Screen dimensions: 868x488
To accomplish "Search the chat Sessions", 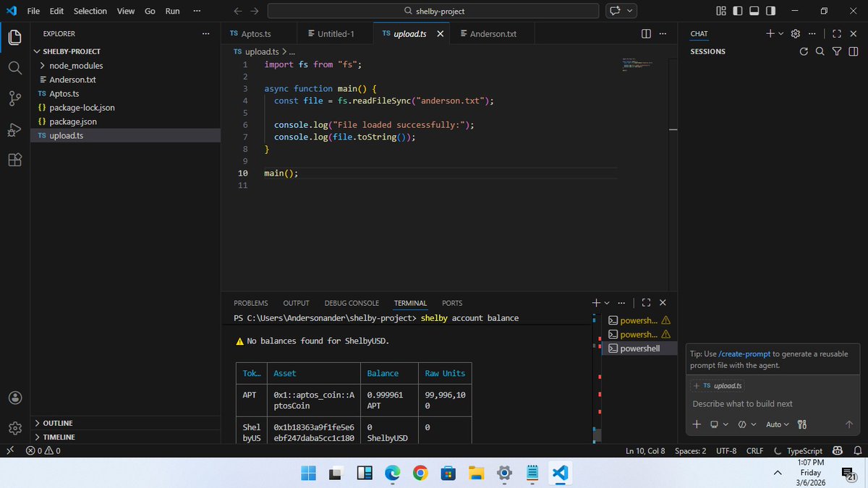I will click(820, 51).
